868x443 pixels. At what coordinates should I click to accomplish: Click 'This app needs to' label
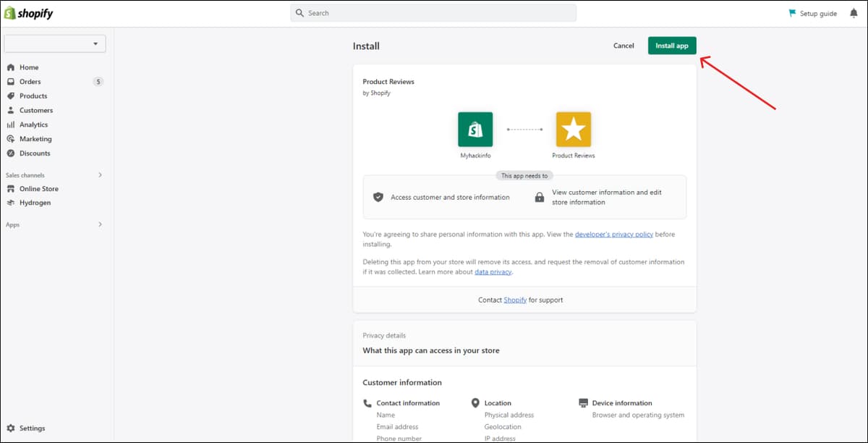(x=524, y=176)
